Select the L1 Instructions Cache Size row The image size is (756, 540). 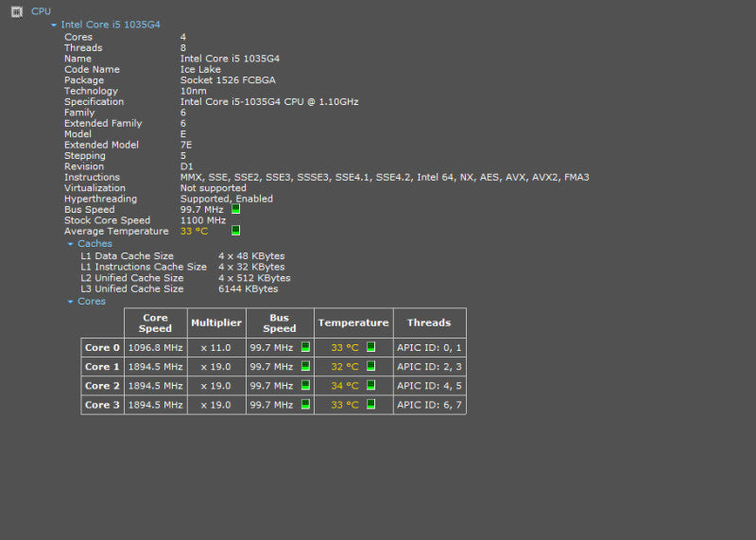point(182,267)
